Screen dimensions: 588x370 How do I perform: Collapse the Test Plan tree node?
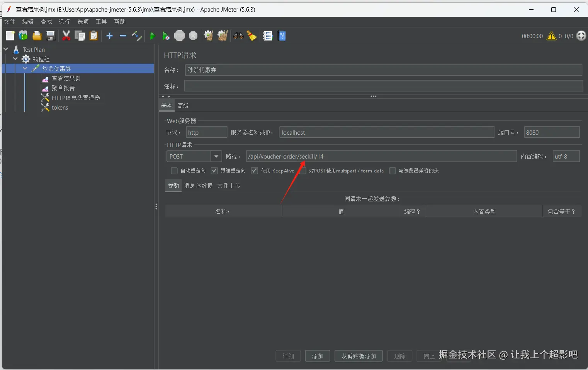click(6, 49)
